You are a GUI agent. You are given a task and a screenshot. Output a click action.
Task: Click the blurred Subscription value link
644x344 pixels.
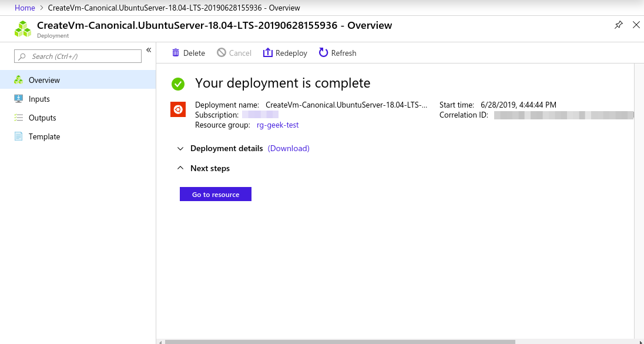point(260,115)
